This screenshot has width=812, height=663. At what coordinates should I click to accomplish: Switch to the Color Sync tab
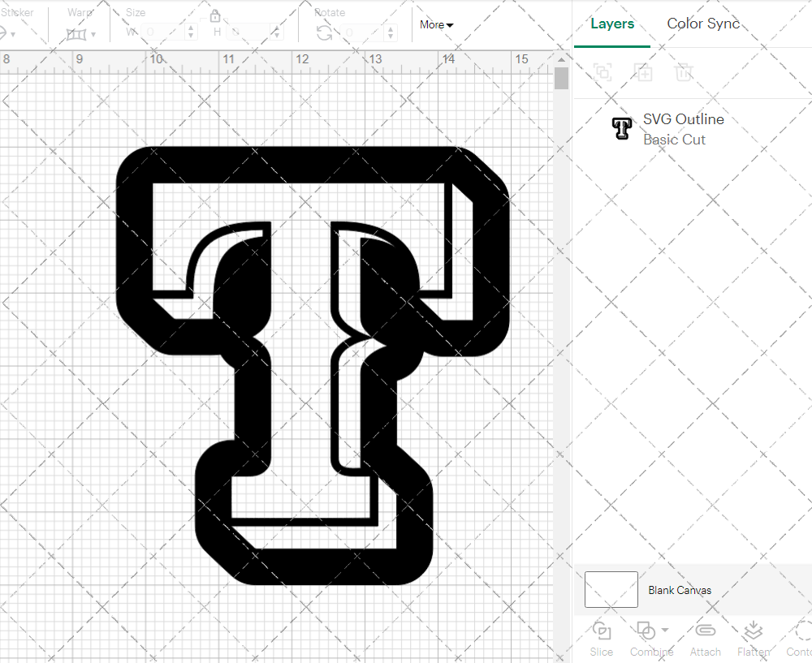click(x=703, y=24)
